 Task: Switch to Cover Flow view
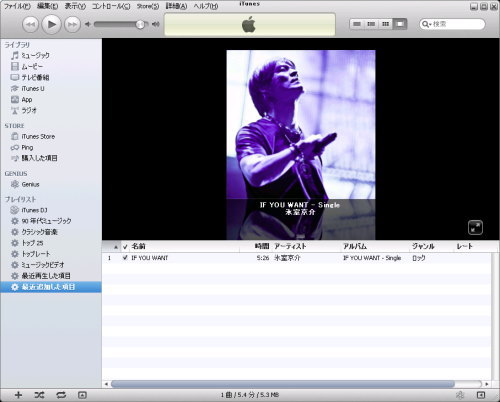click(400, 24)
